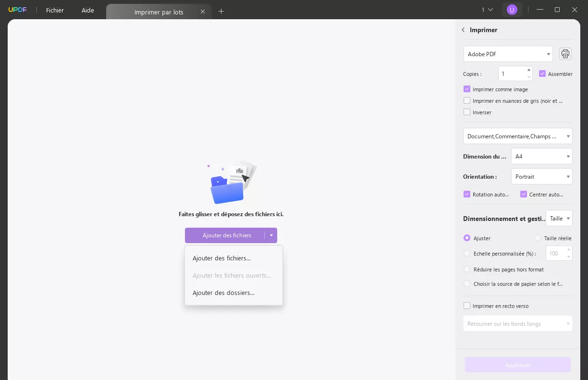Expand the Orientation Portrait dropdown
588x380 pixels.
tap(541, 176)
